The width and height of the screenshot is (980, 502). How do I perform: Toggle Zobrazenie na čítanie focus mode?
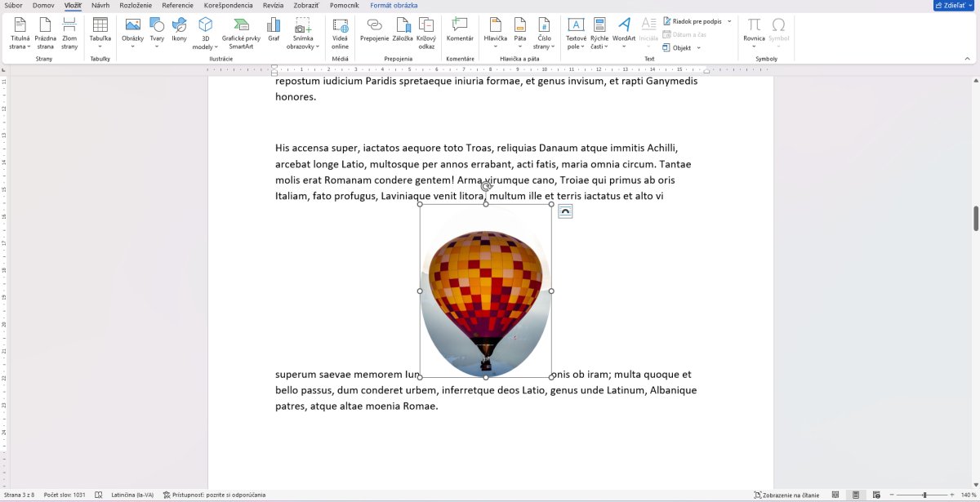pyautogui.click(x=787, y=495)
